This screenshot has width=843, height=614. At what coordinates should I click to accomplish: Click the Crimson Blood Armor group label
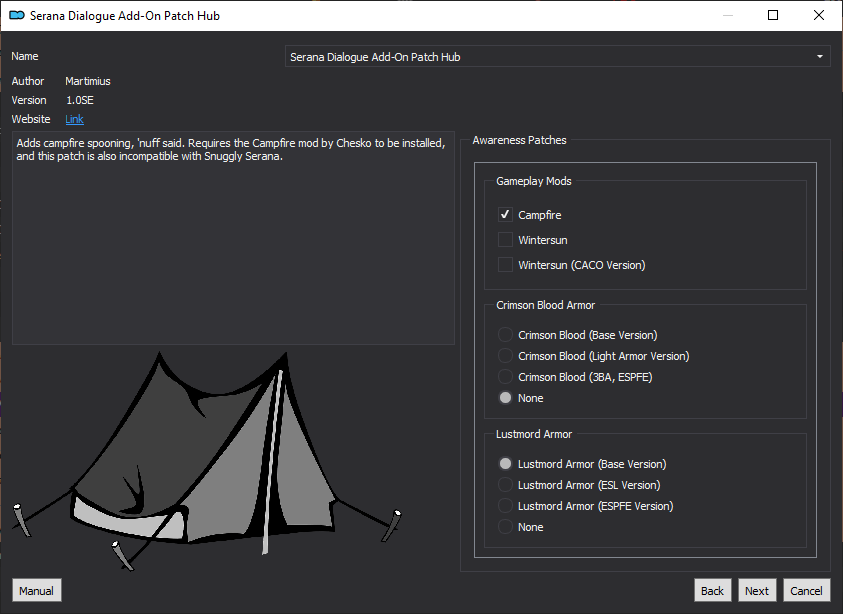(x=545, y=305)
